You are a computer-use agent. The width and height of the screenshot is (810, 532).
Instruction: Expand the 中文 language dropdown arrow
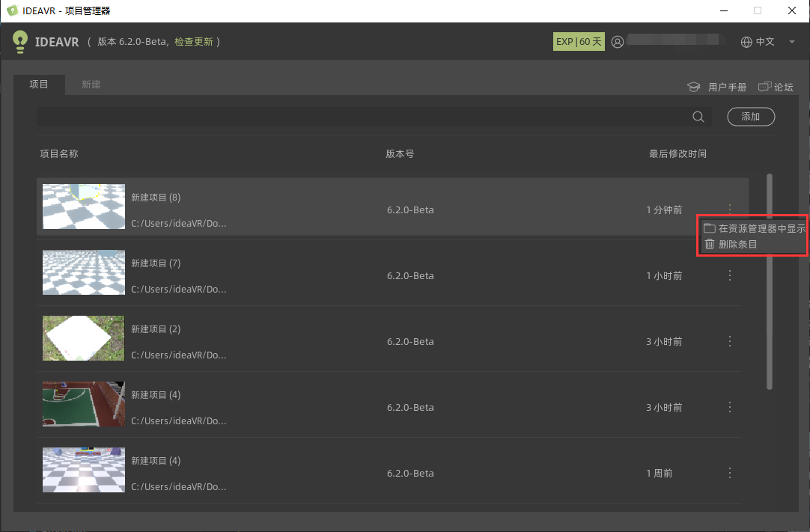(x=792, y=42)
